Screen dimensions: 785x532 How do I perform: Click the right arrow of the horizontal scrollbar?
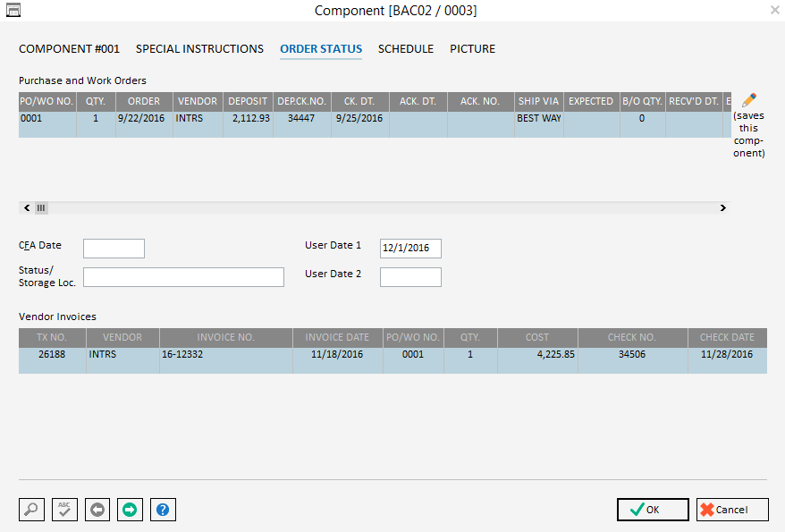(x=722, y=207)
